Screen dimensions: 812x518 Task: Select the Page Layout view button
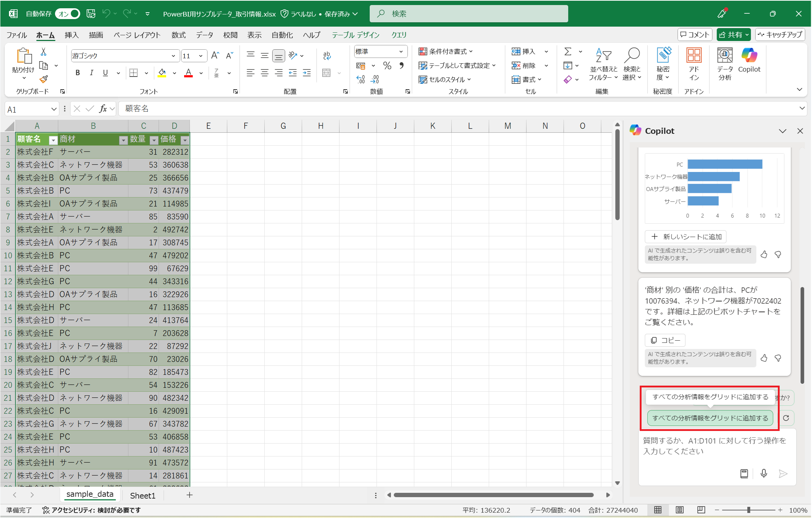click(679, 510)
